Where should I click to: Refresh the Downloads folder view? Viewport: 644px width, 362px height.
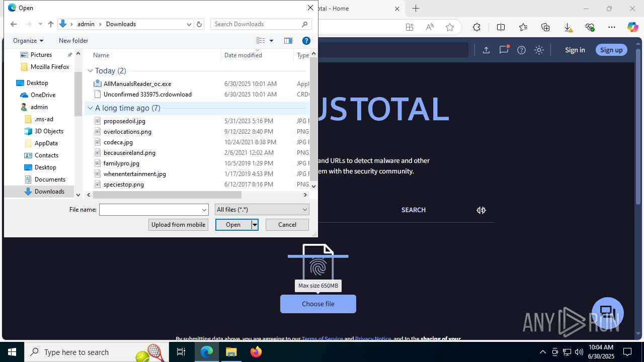[x=199, y=24]
